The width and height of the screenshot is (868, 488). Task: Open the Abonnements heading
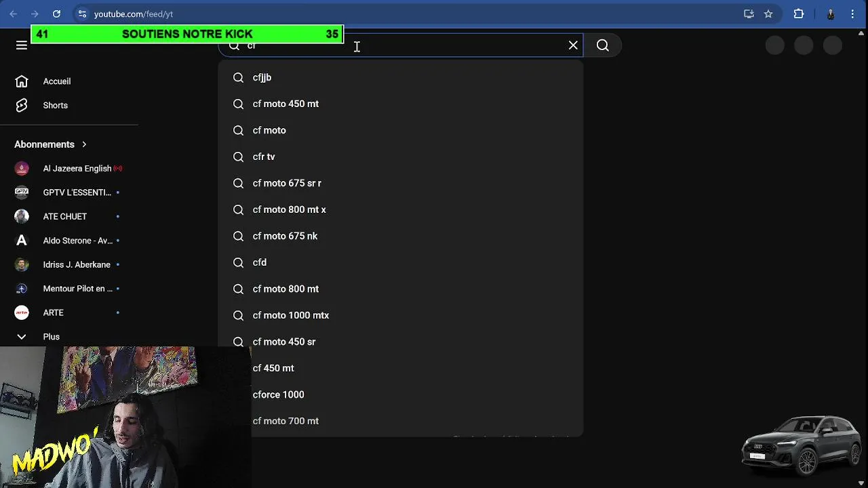(44, 144)
